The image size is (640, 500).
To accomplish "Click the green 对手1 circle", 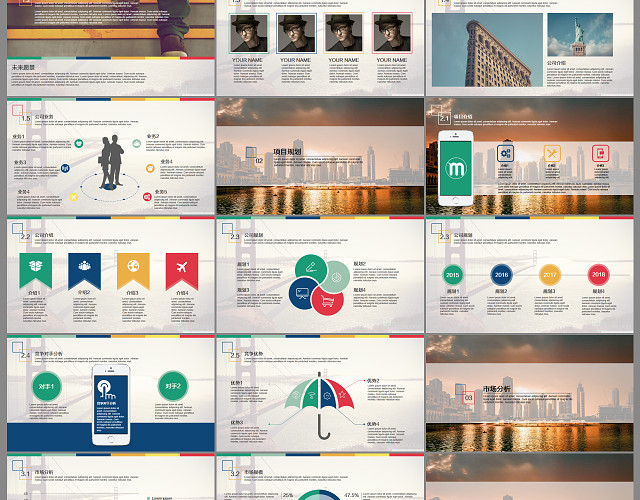I will (x=47, y=386).
